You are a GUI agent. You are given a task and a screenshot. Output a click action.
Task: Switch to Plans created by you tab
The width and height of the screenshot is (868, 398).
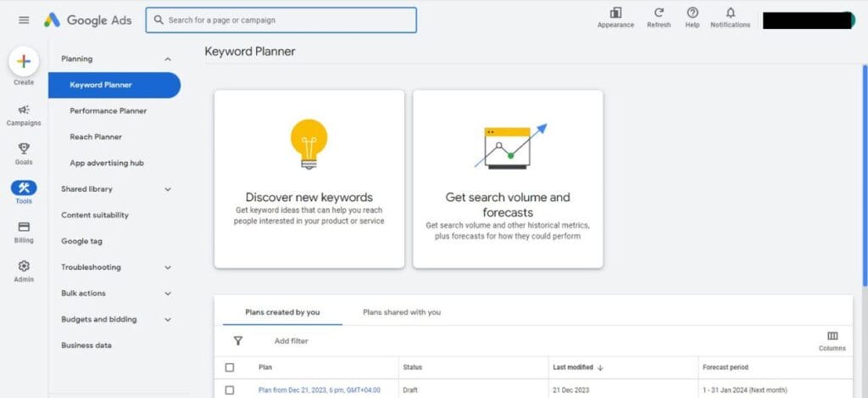[282, 312]
